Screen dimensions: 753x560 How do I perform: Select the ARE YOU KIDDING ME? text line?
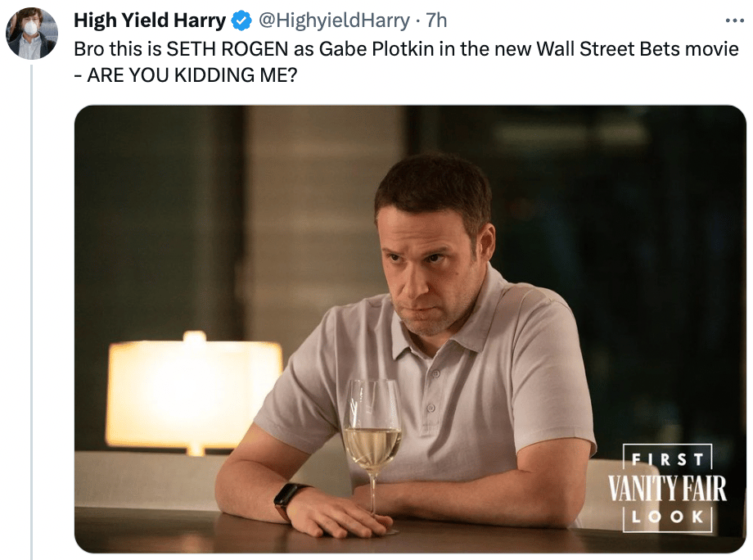(192, 75)
